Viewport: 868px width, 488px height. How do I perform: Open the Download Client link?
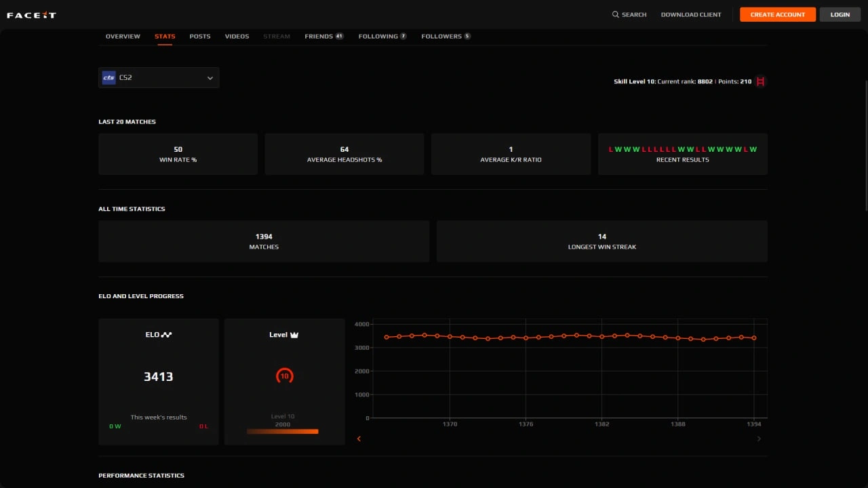click(691, 15)
